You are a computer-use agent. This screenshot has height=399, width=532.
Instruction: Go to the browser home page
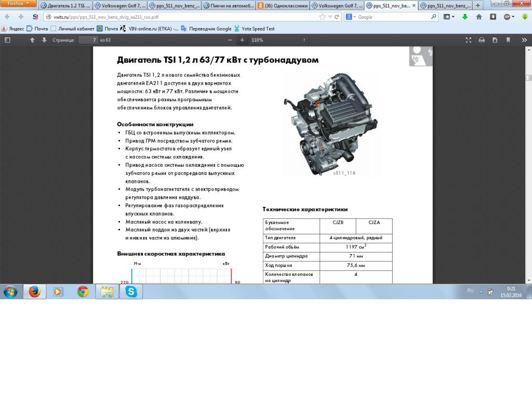pos(478,17)
